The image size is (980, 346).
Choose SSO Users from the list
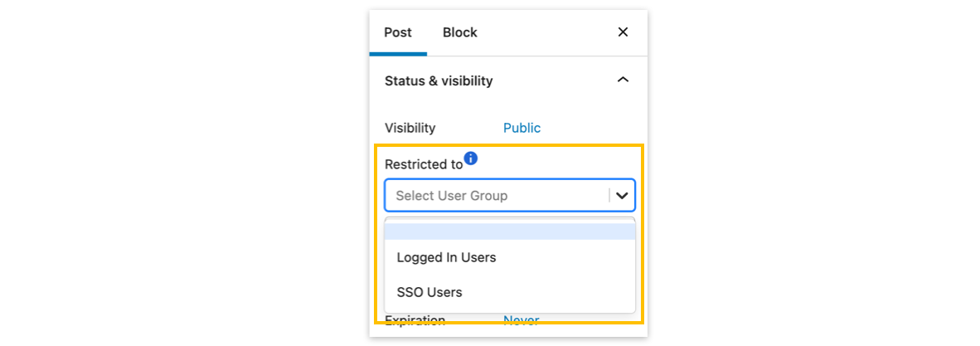[429, 292]
